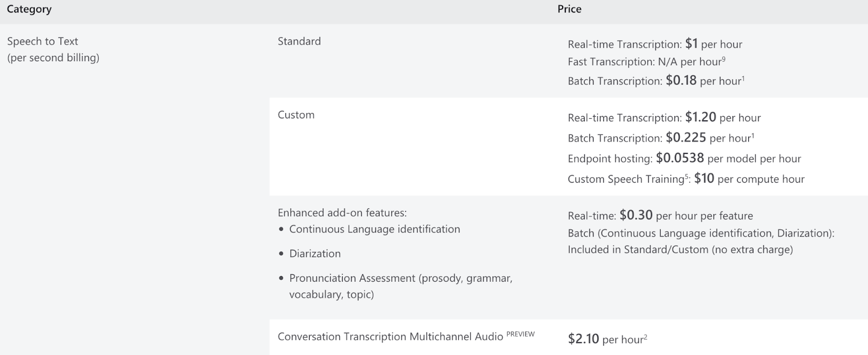Click the Diarization bullet item

[x=315, y=254]
